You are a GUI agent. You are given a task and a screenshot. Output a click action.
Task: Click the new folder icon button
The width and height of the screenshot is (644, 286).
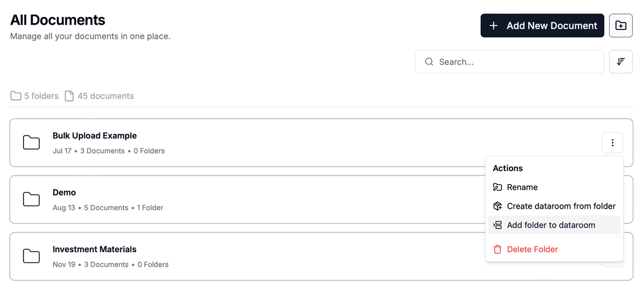coord(621,26)
